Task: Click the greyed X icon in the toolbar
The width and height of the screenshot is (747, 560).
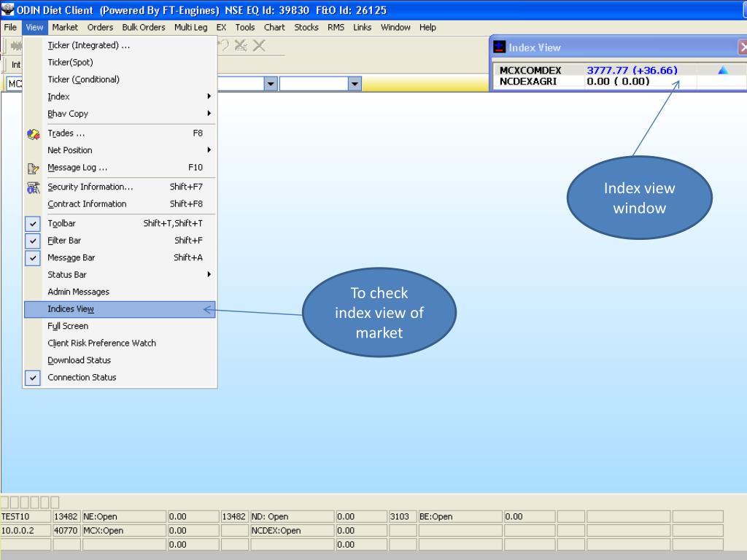Action: [259, 46]
